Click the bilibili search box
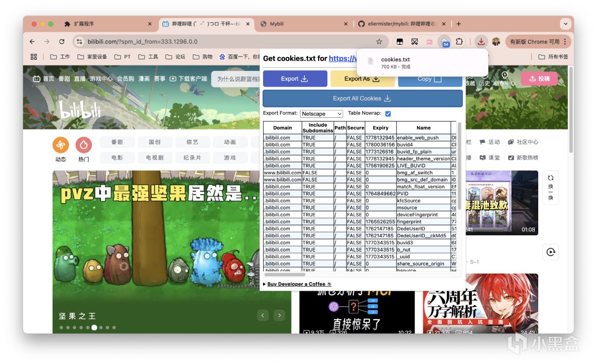The width and height of the screenshot is (597, 364). [x=236, y=79]
